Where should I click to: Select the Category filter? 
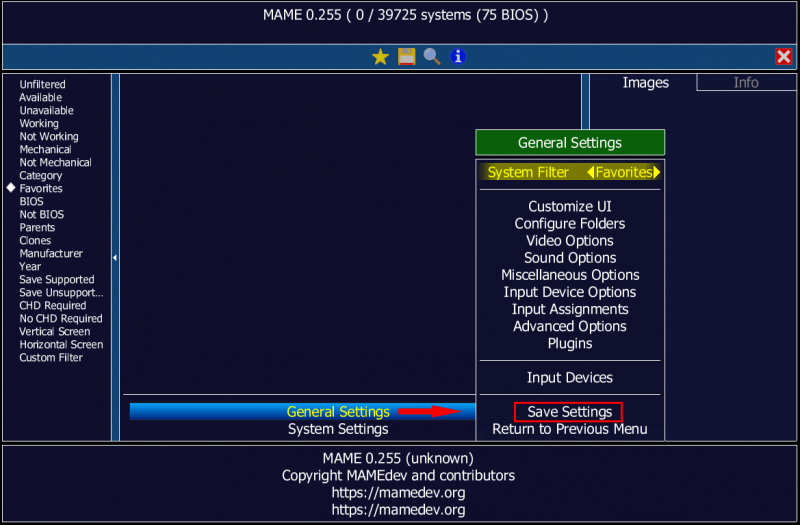(x=41, y=176)
